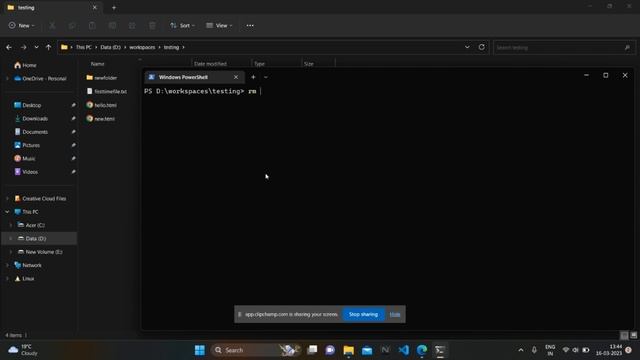Select the newfolder folder
640x360 pixels.
(105, 78)
